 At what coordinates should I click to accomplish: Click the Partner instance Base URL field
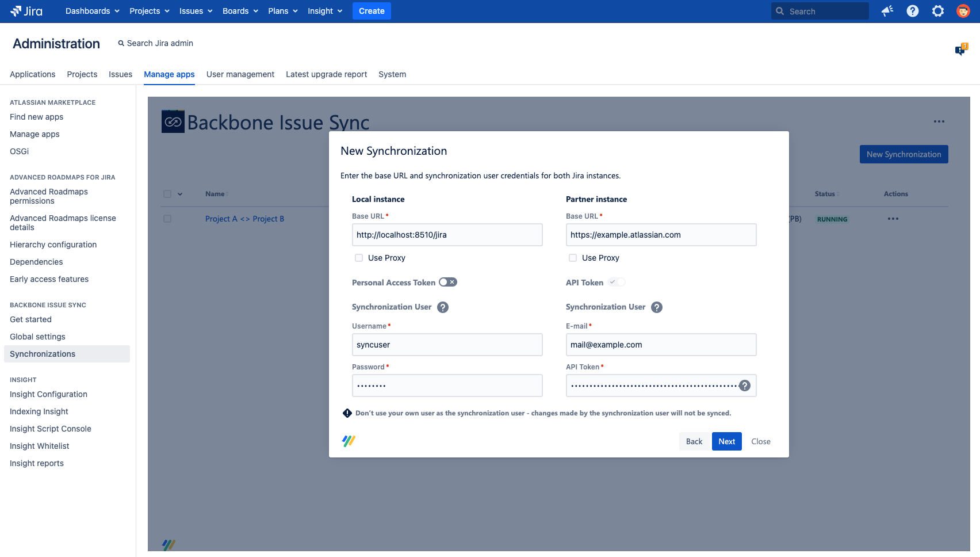(661, 235)
